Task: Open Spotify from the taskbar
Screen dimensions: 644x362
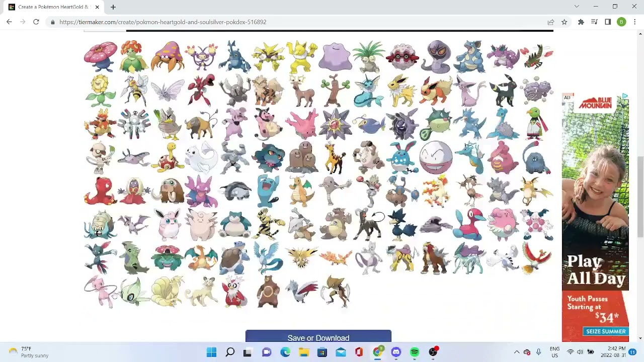Action: pos(415,352)
